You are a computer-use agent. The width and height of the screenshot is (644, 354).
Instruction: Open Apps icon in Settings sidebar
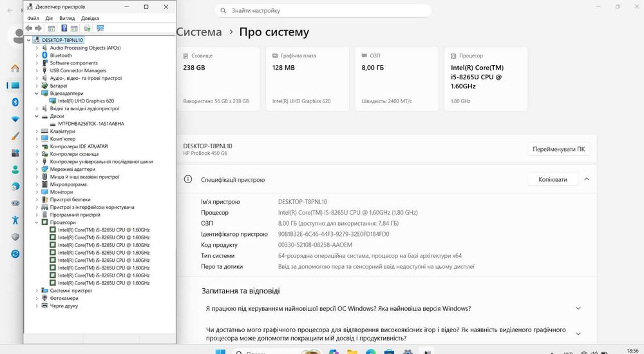(x=15, y=153)
